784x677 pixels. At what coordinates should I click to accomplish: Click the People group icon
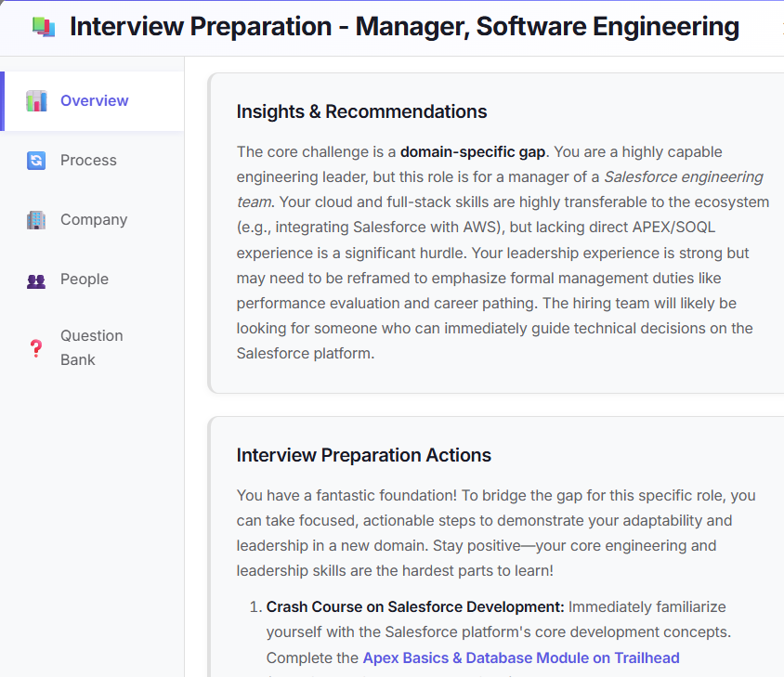(36, 279)
